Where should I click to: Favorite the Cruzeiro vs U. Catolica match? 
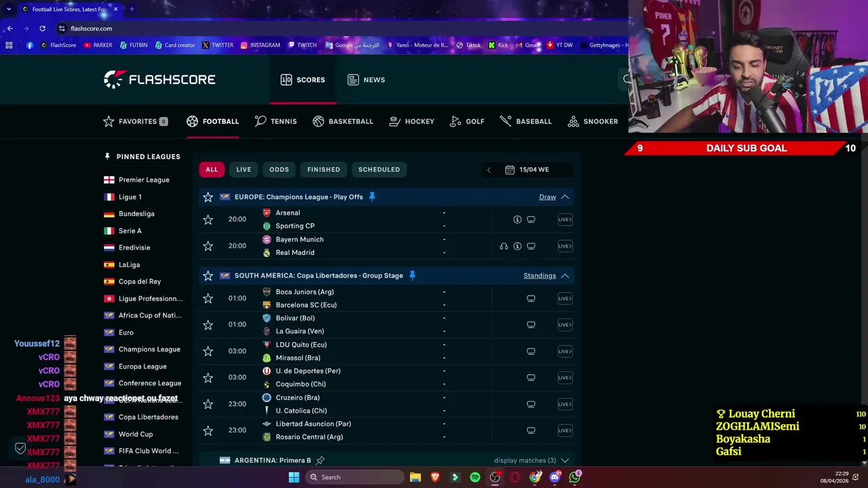point(208,404)
